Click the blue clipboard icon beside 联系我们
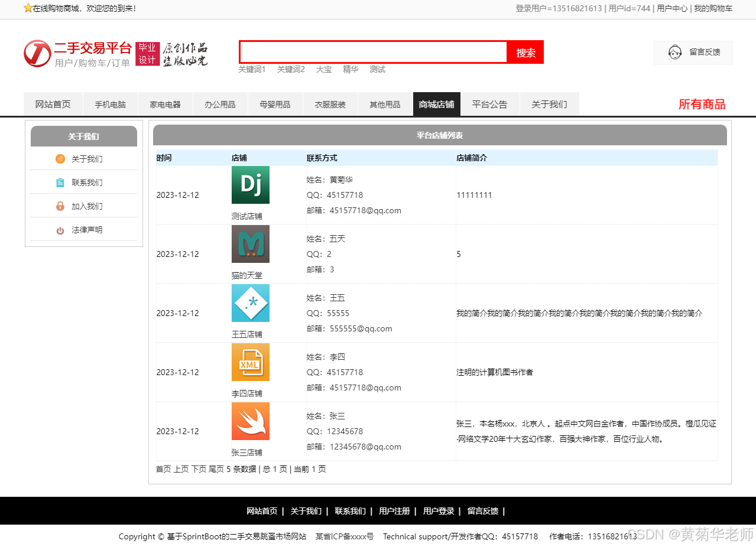 (60, 182)
